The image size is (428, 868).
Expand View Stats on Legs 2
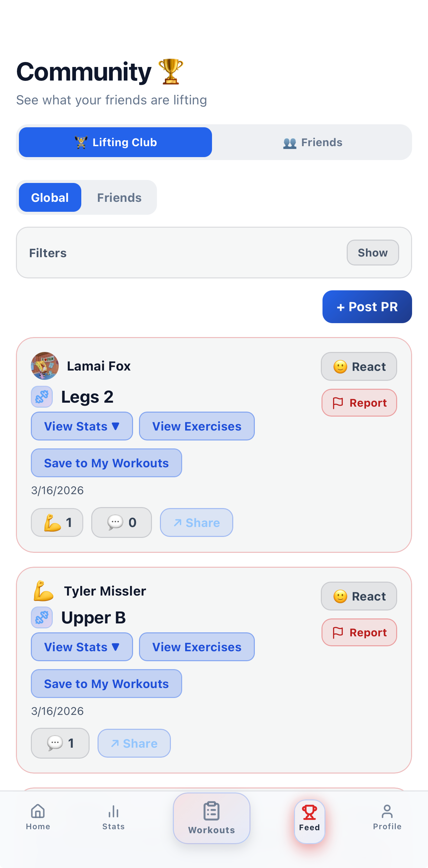(x=81, y=426)
